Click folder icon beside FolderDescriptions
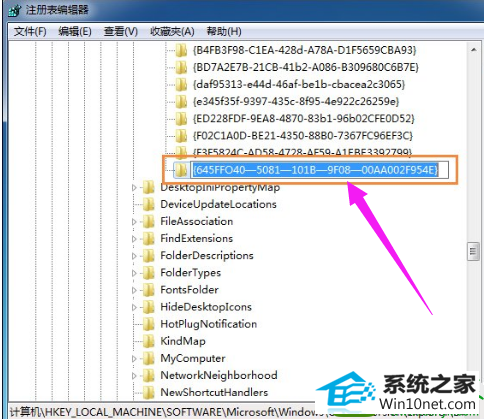 (149, 256)
